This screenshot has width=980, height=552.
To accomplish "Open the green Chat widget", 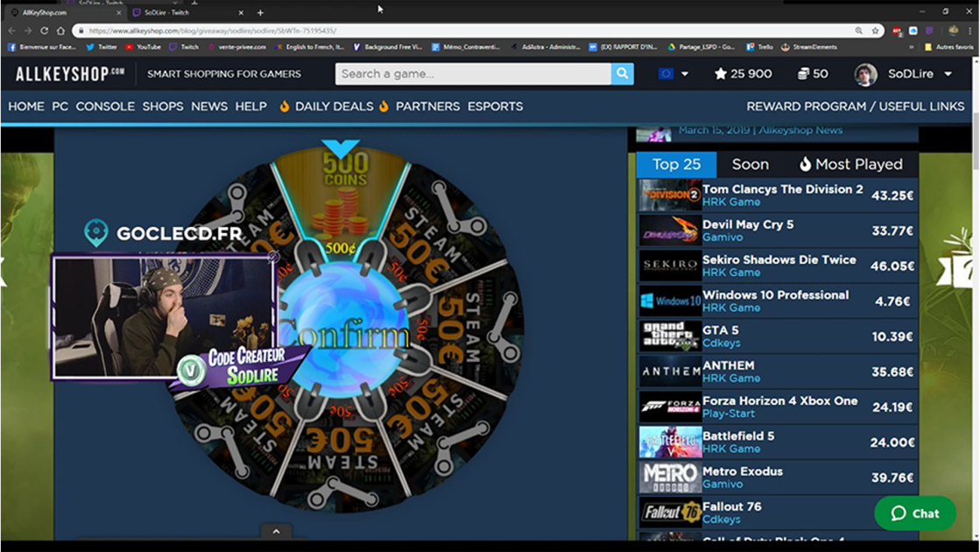I will (915, 513).
